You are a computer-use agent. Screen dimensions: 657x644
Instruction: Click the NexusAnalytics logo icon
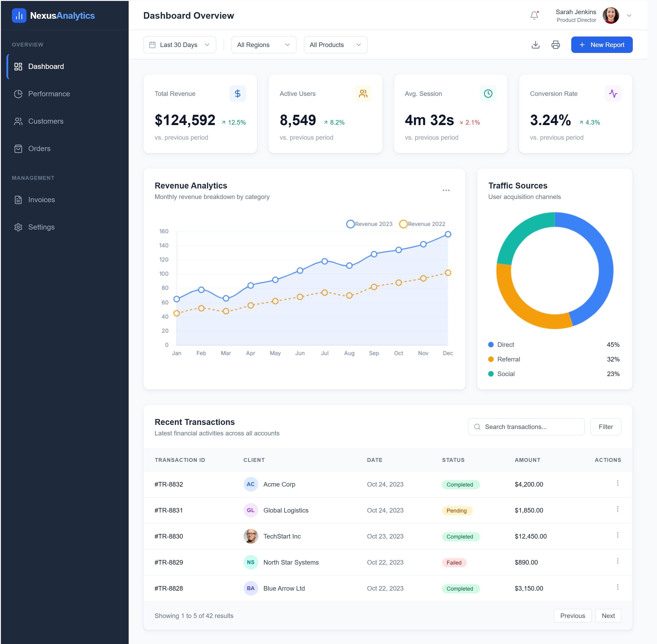[19, 16]
